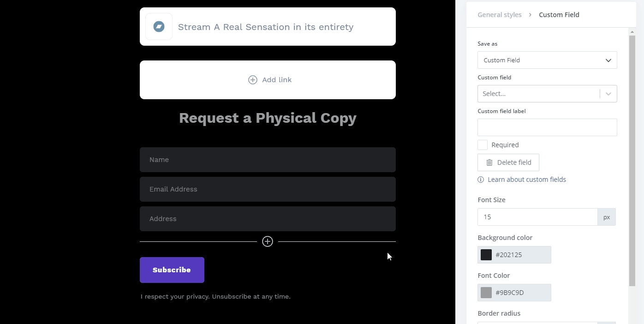The height and width of the screenshot is (324, 644).
Task: Click the Email Address input field
Action: pyautogui.click(x=268, y=189)
